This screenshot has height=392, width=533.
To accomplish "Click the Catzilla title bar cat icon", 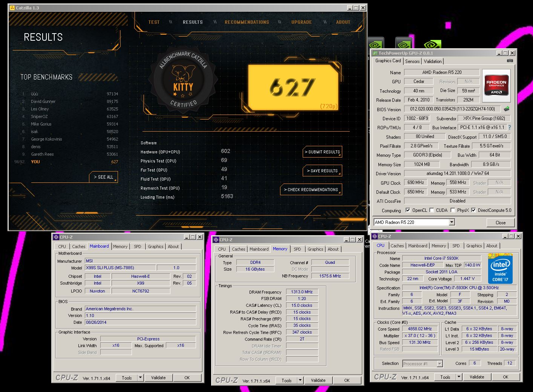I will pyautogui.click(x=12, y=8).
